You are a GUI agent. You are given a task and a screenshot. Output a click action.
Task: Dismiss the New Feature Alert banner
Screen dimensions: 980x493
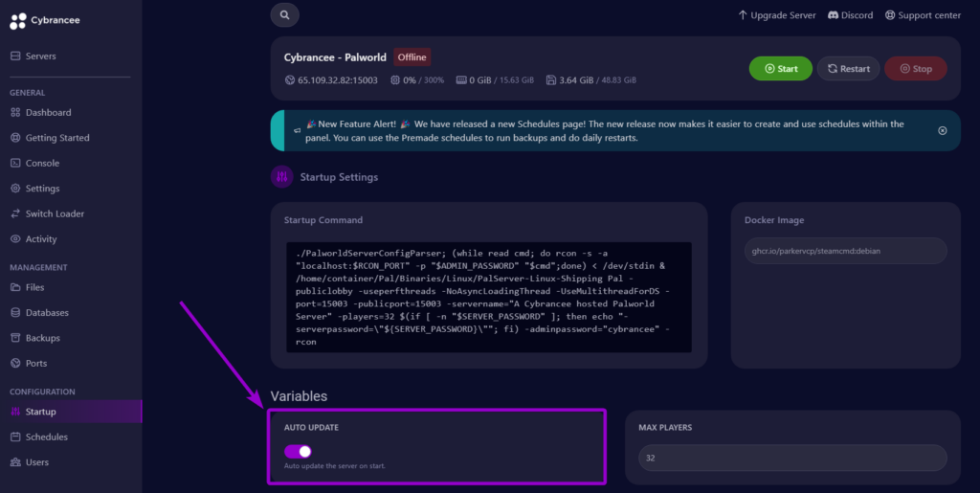943,130
